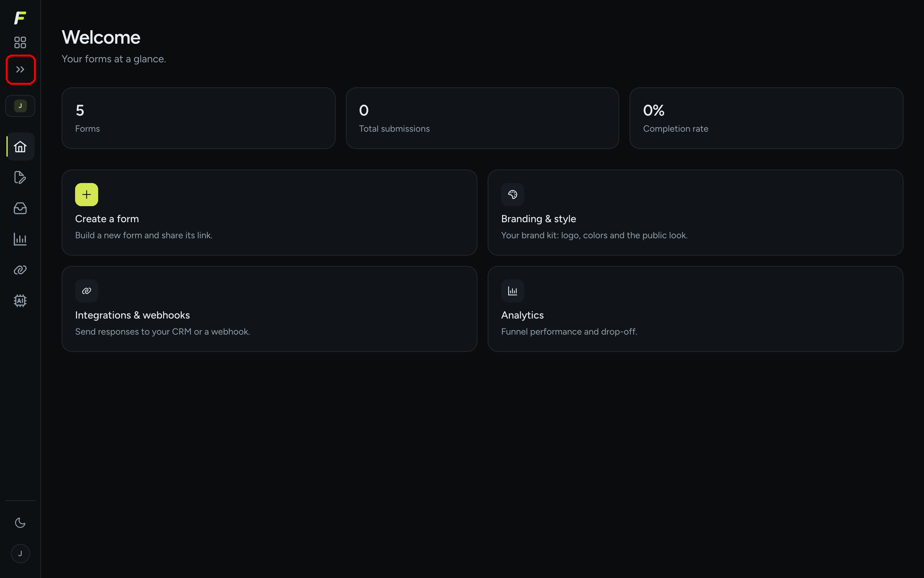
Task: Click the link icon in Integrations card
Action: point(87,291)
